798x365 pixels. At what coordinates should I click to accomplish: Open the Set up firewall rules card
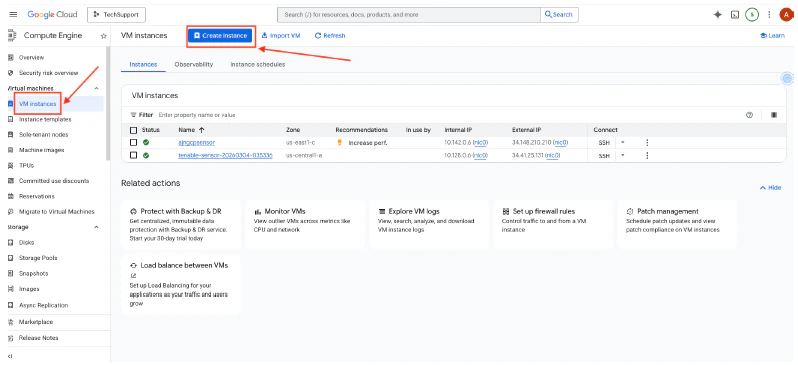553,224
